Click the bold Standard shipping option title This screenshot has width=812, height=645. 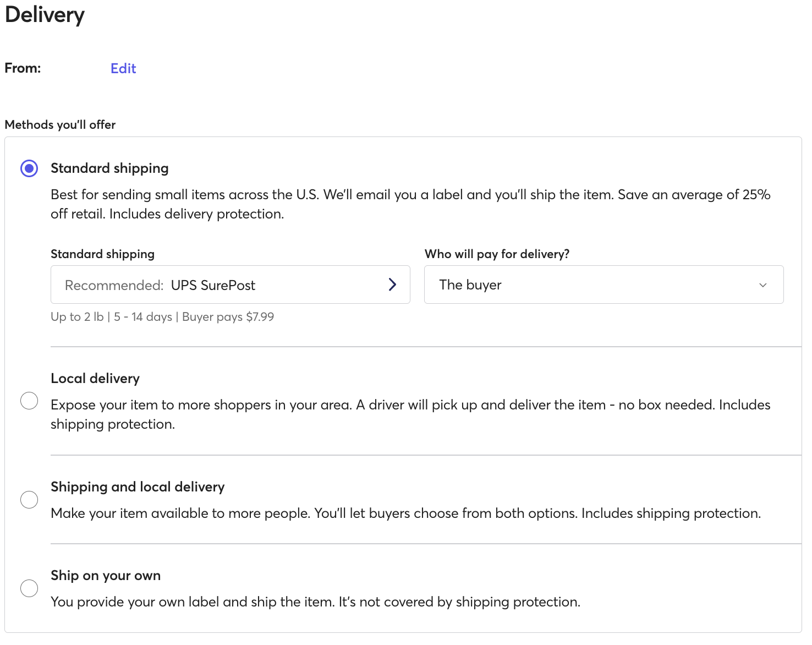pos(109,168)
